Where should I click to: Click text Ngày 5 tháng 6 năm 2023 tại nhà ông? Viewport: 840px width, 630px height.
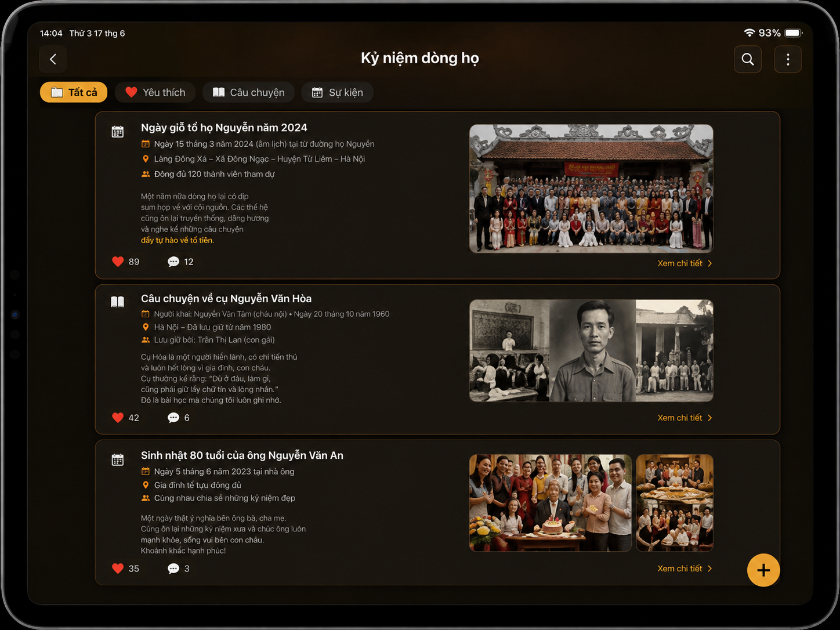(x=224, y=472)
